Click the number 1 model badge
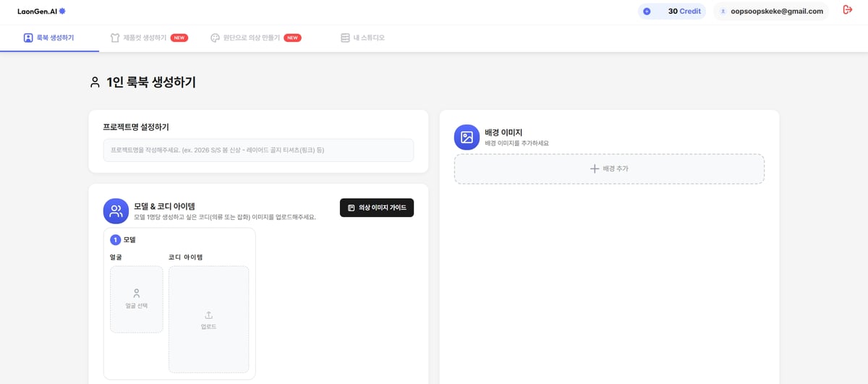 coord(116,239)
